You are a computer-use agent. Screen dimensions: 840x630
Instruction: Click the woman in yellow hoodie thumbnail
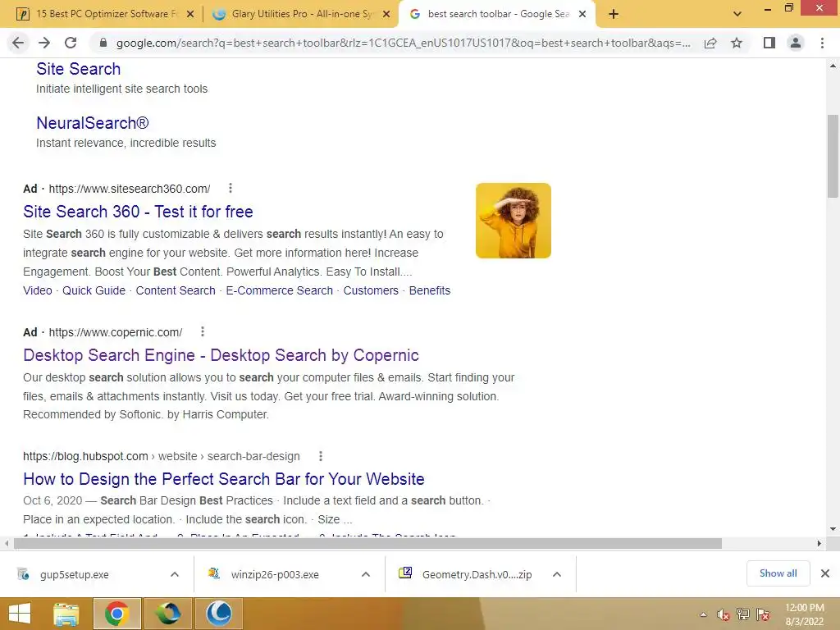(x=514, y=220)
